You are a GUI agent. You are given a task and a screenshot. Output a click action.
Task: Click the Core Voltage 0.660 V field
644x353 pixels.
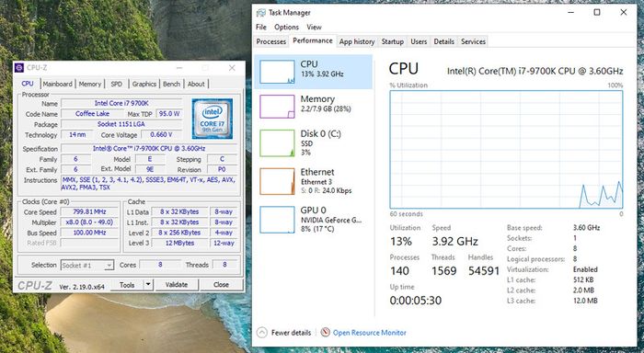point(161,134)
